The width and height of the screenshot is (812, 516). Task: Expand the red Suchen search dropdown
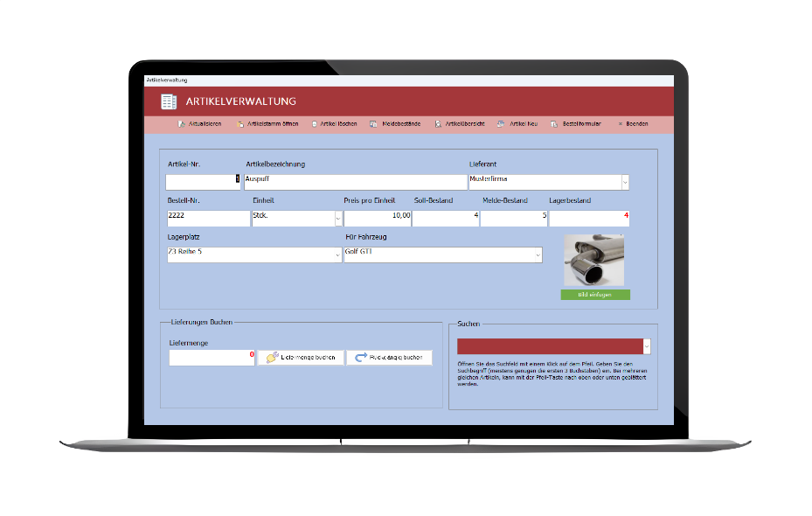[647, 346]
